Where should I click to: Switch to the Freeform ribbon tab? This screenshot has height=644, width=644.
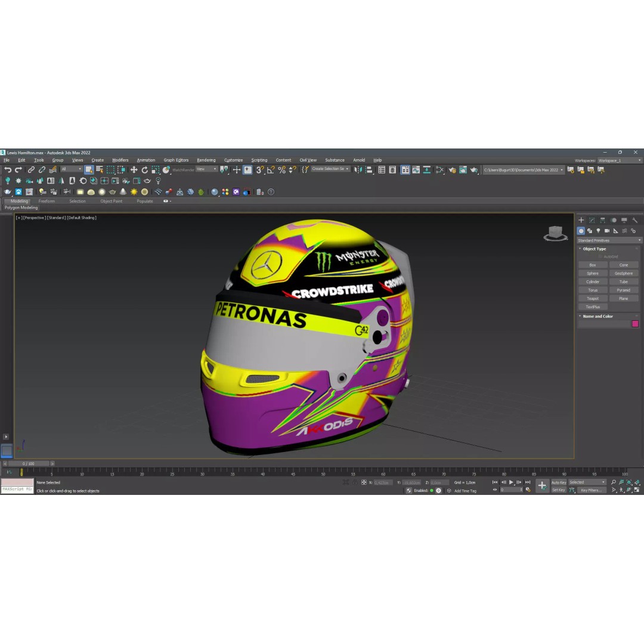(x=47, y=202)
